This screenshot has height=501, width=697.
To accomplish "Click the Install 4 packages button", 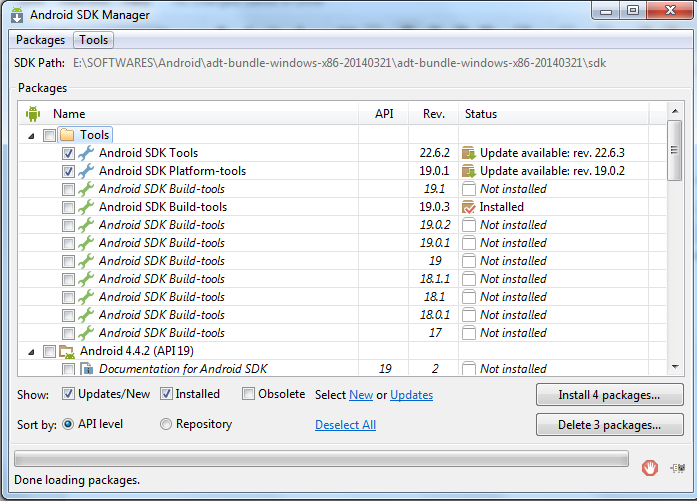I will pos(609,395).
